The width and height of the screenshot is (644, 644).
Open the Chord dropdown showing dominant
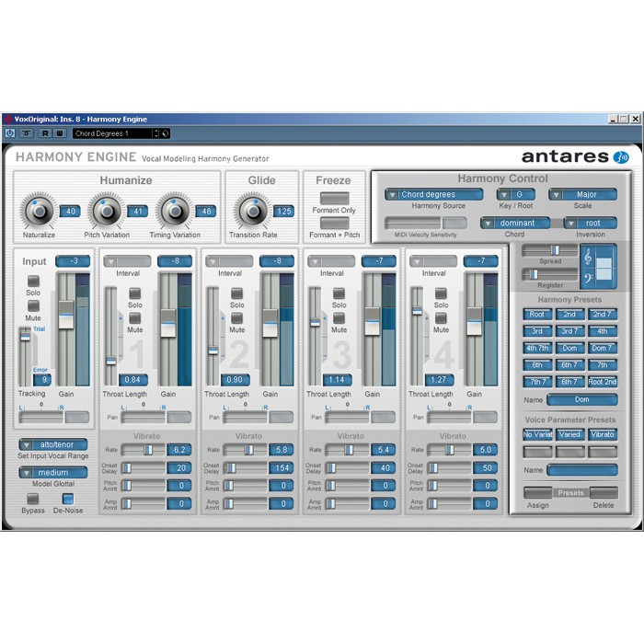(x=515, y=223)
